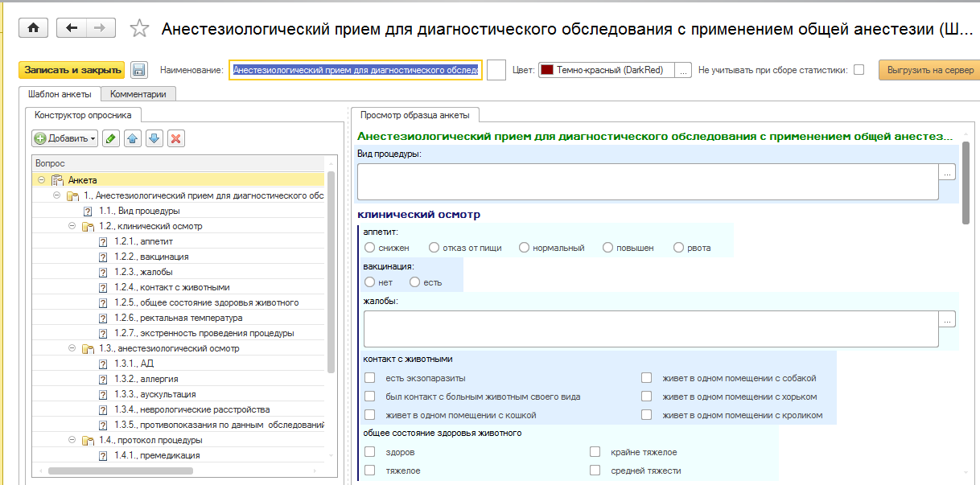Click the preview pane vertical scrollbar
The image size is (980, 485).
[x=966, y=183]
